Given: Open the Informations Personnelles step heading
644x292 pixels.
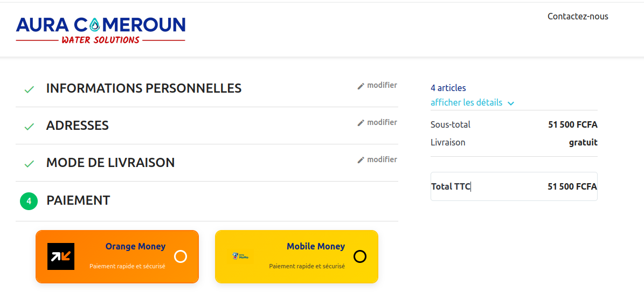Looking at the screenshot, I should [144, 88].
